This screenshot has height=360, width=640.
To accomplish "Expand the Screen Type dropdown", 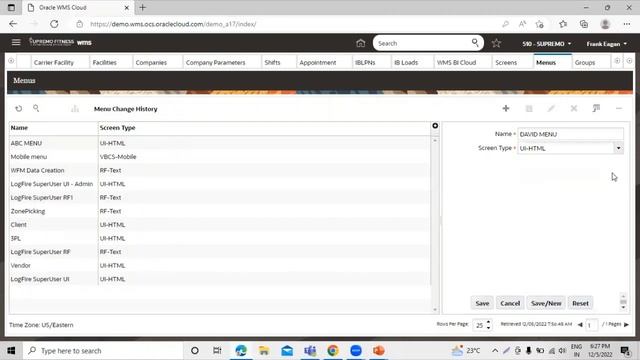I will pos(618,148).
